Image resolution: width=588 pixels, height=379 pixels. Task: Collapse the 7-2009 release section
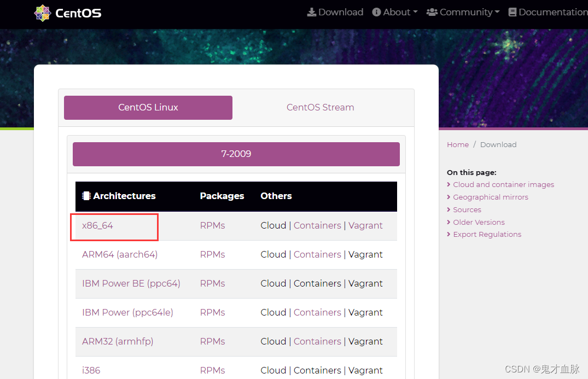pos(236,154)
